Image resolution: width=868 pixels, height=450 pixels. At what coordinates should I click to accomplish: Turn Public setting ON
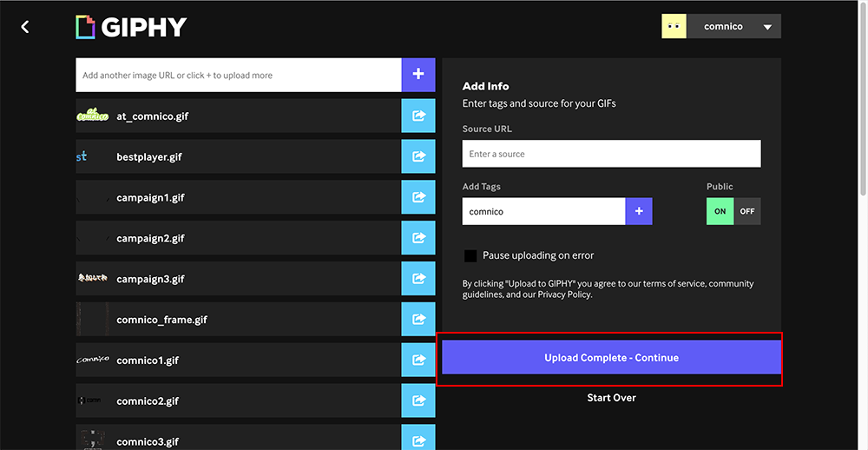720,211
